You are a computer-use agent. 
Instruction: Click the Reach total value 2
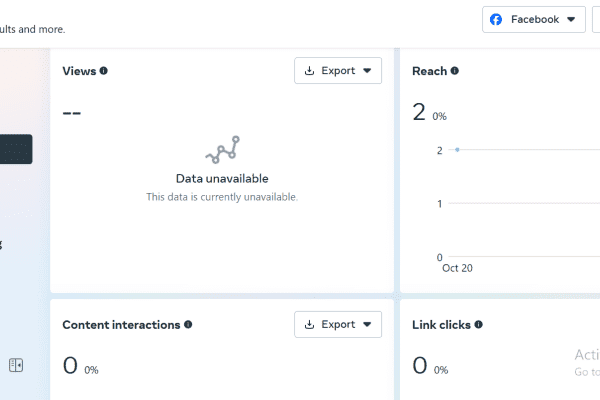419,112
